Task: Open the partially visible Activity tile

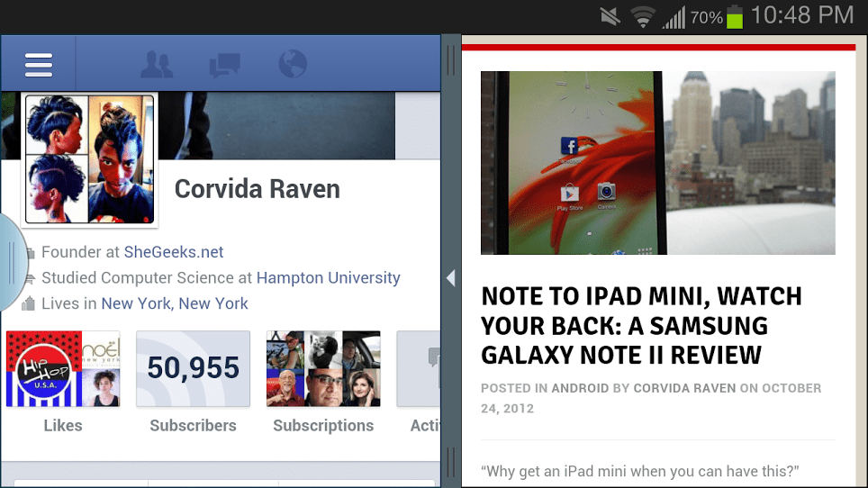Action: pyautogui.click(x=419, y=369)
